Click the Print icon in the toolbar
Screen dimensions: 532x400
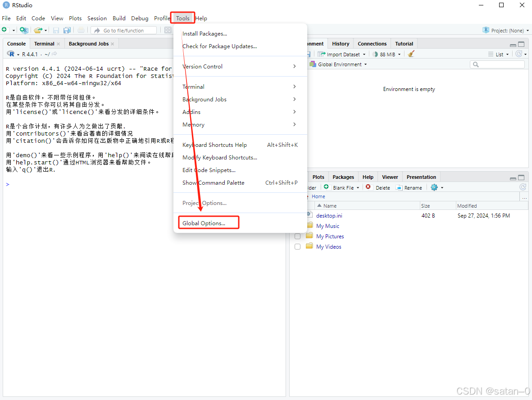click(81, 30)
